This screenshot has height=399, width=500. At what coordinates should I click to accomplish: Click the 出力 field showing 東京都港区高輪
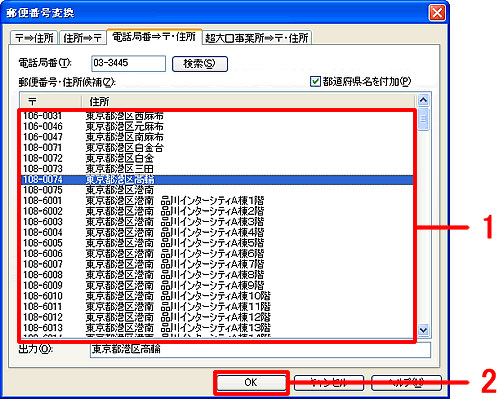[260, 350]
